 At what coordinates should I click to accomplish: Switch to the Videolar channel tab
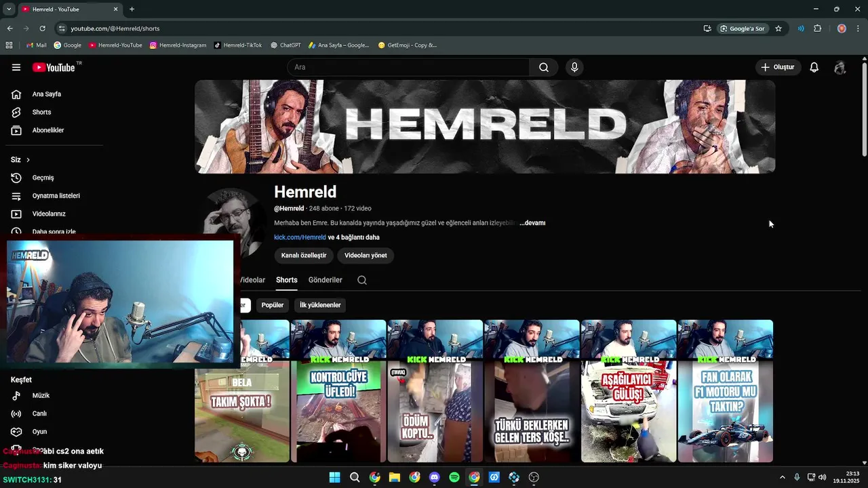coord(252,280)
